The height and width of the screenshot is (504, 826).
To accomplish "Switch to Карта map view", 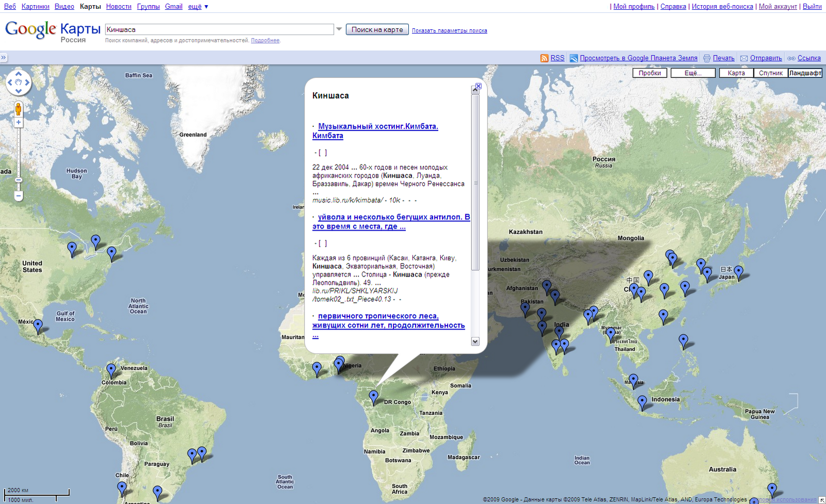I will (736, 73).
